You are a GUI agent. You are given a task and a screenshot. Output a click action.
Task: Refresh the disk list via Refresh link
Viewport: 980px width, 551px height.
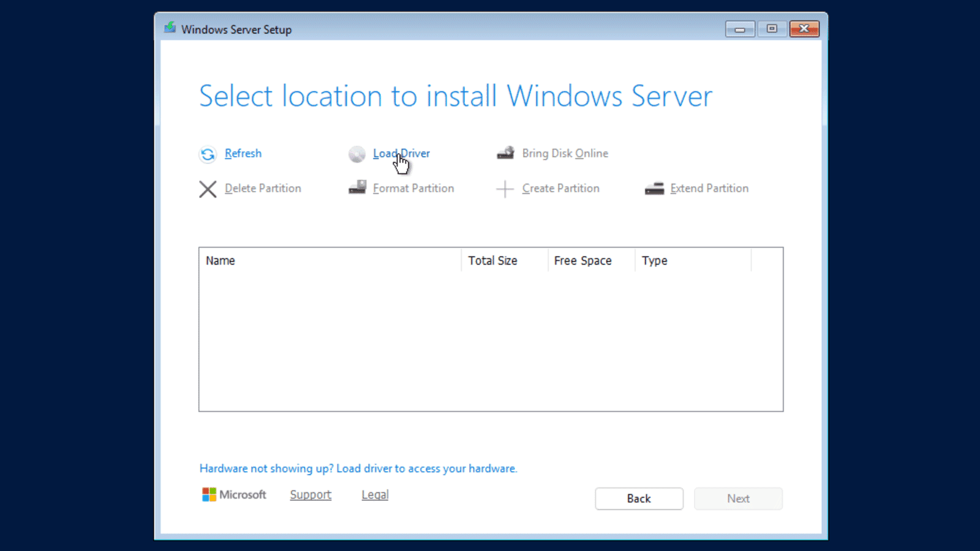[243, 153]
